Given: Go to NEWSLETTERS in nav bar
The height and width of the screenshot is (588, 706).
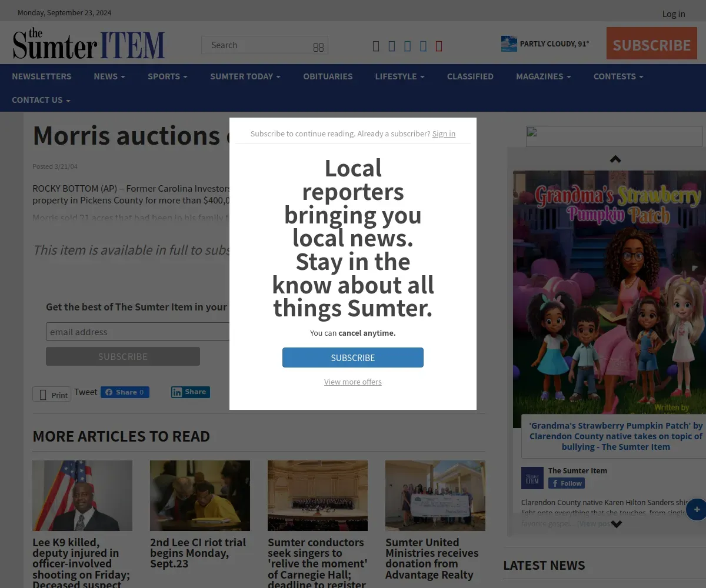Looking at the screenshot, I should 42,76.
